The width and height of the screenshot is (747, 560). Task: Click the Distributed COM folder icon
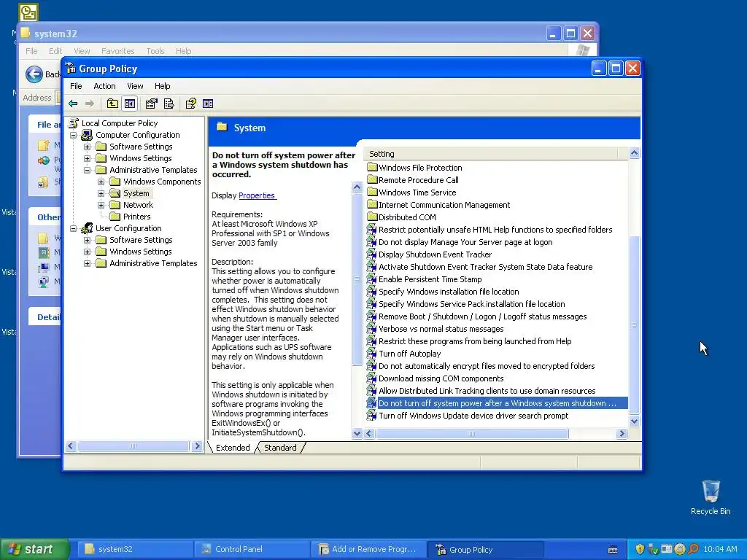coord(372,217)
